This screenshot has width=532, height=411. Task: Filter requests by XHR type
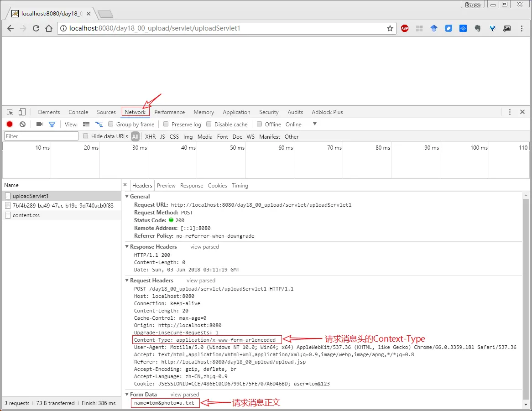tap(150, 137)
